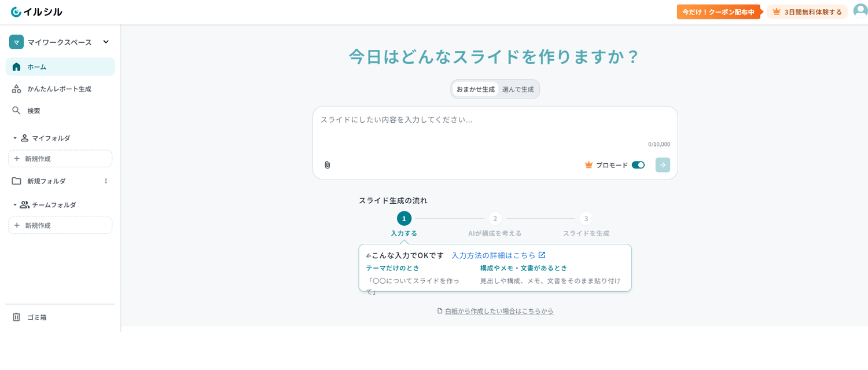Screen dimensions: 868x370
Task: Click the マ workspace avatar icon
Action: click(16, 42)
